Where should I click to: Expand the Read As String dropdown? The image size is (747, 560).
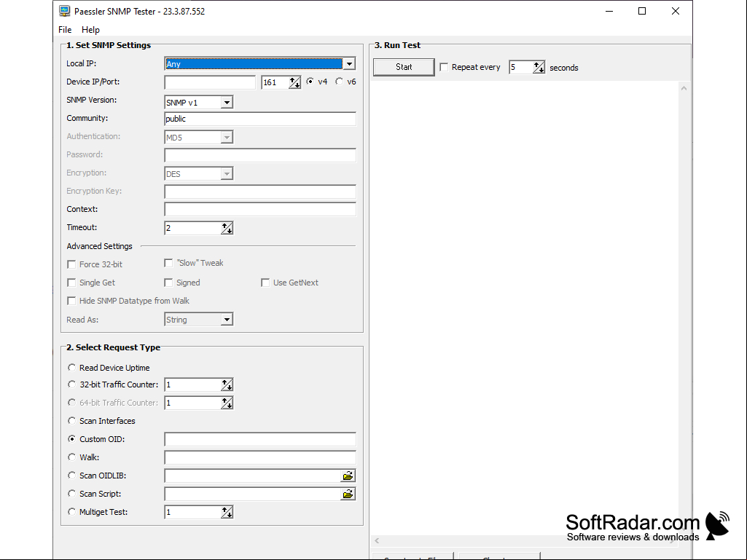pos(227,320)
